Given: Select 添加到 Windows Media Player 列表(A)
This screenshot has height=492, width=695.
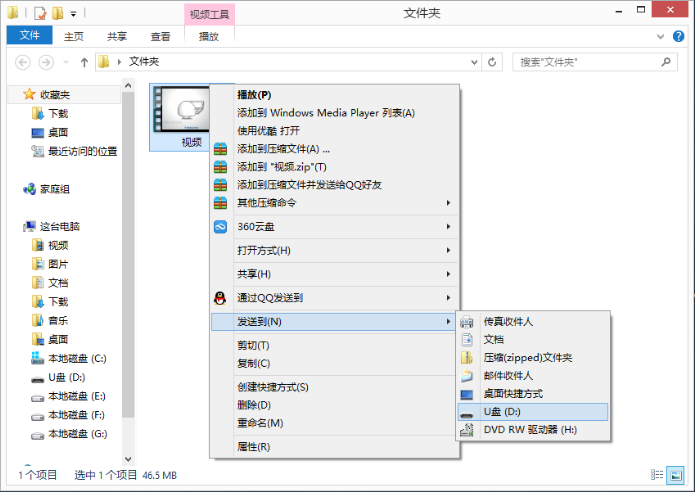Looking at the screenshot, I should pos(335,113).
